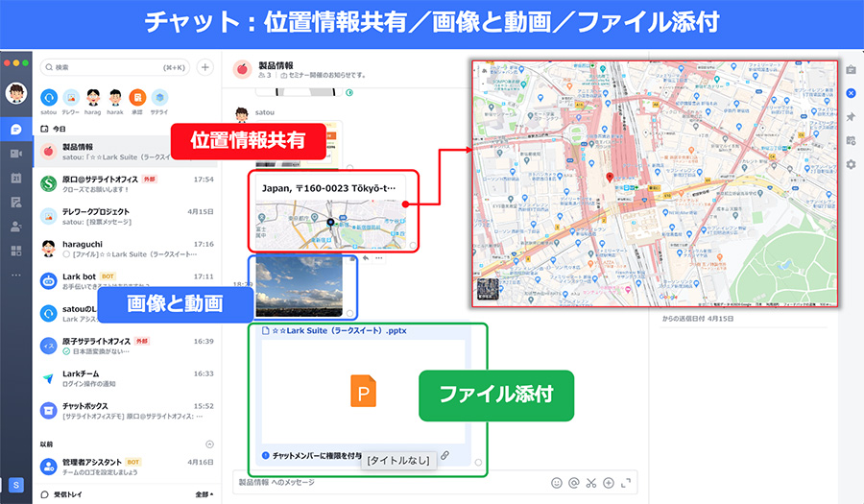Focus the 製品情報 へのメッセージ input box
Viewport: 864px width, 504px height.
point(392,483)
